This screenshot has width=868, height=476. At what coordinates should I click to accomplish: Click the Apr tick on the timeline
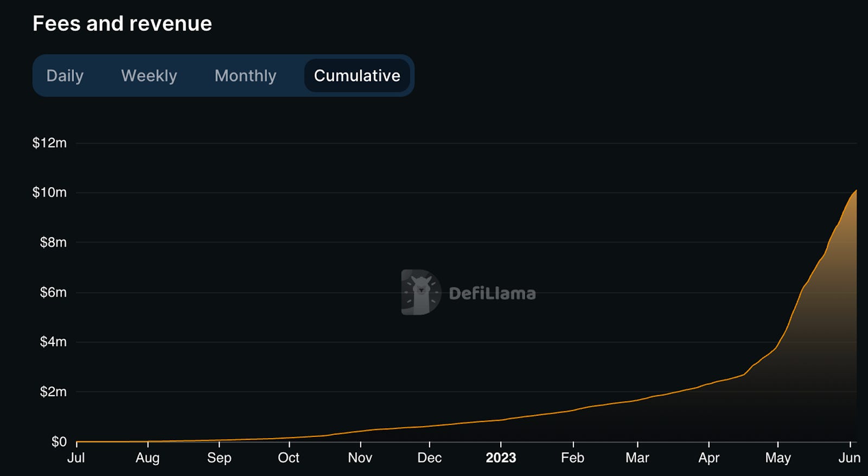click(x=709, y=458)
